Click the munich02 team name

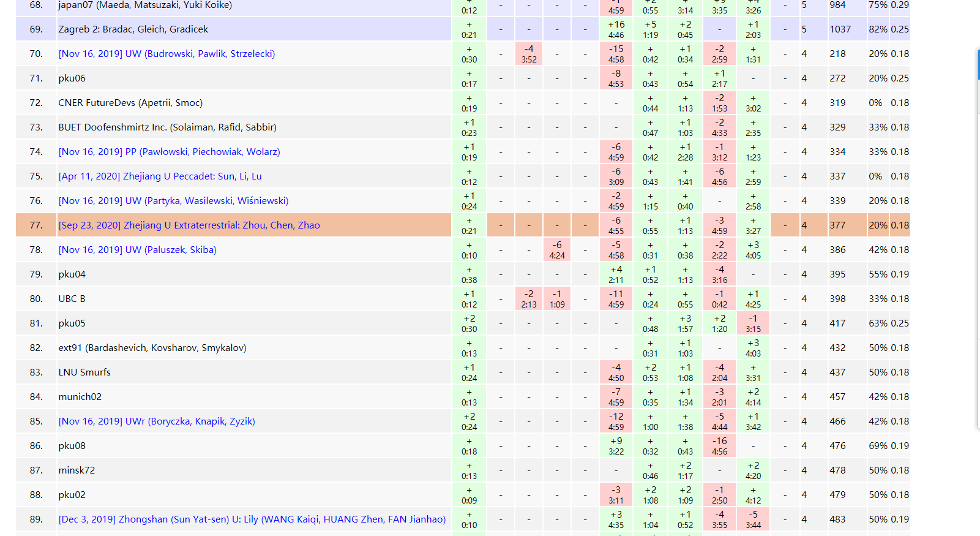tap(80, 397)
